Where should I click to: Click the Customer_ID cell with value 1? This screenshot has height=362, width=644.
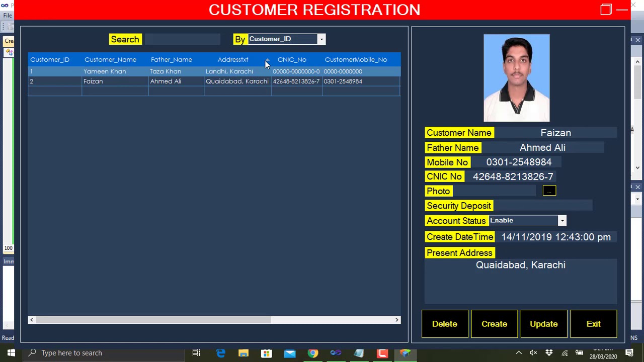[x=55, y=71]
